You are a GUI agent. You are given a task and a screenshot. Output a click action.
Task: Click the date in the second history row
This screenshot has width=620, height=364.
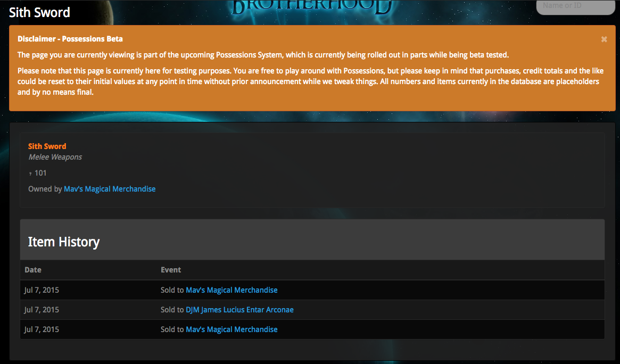point(42,310)
